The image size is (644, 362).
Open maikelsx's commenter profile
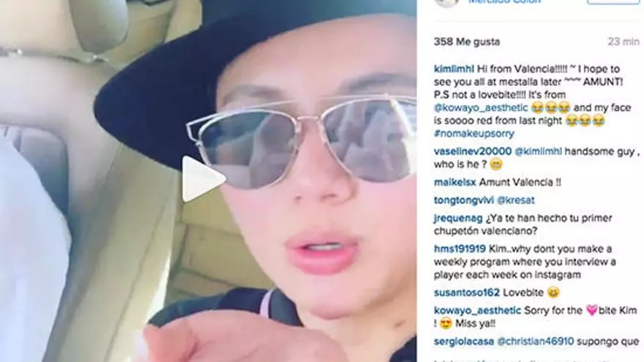(x=455, y=182)
